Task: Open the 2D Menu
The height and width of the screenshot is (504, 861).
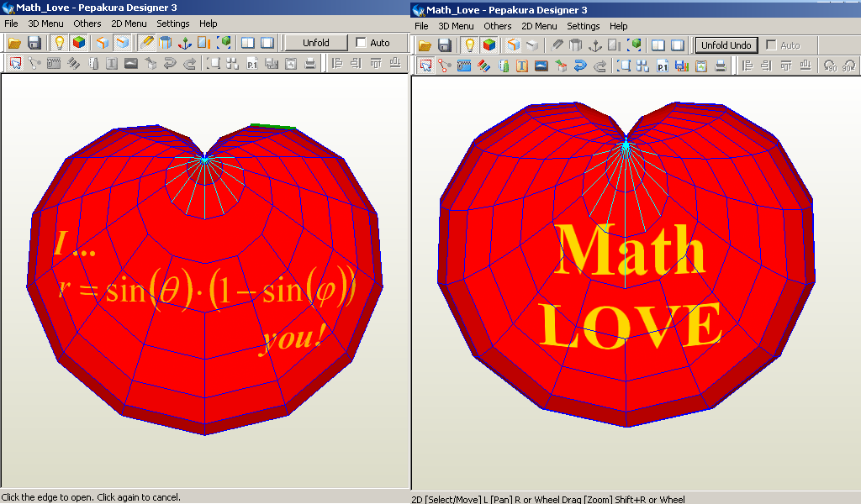Action: [128, 24]
